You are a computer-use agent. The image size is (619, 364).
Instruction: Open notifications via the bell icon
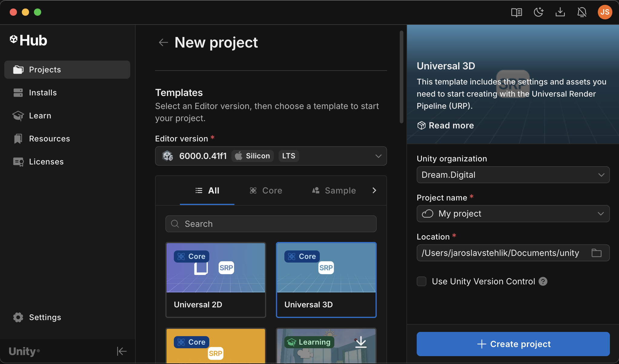tap(582, 12)
